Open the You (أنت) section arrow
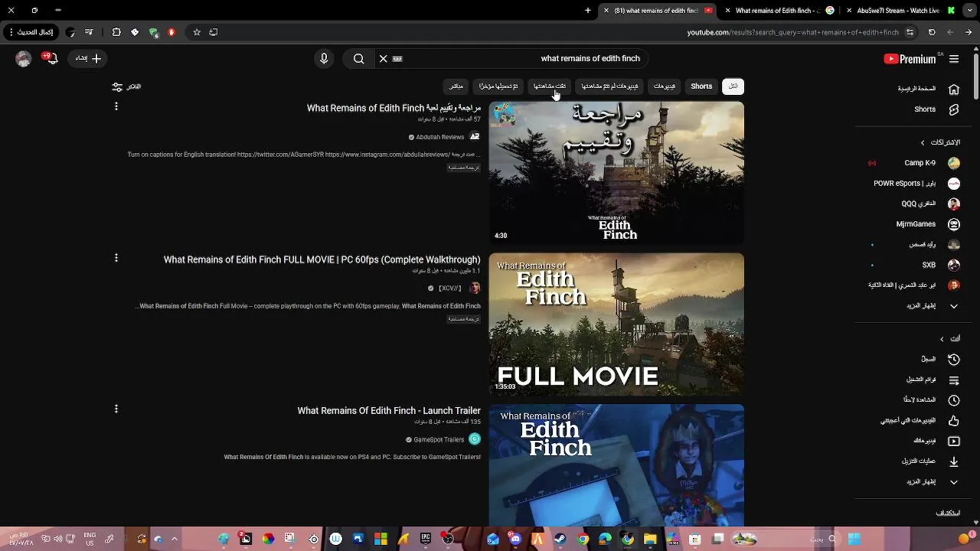The height and width of the screenshot is (551, 980). 942,339
